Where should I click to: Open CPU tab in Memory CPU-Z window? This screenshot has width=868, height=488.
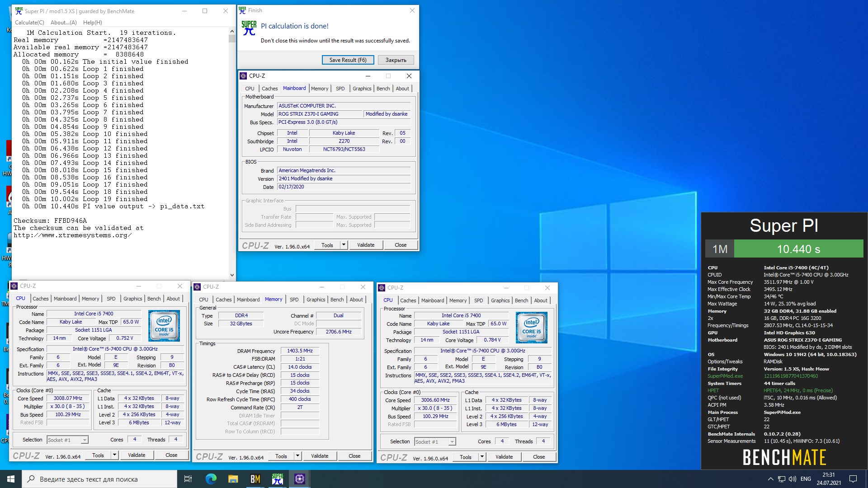[203, 300]
